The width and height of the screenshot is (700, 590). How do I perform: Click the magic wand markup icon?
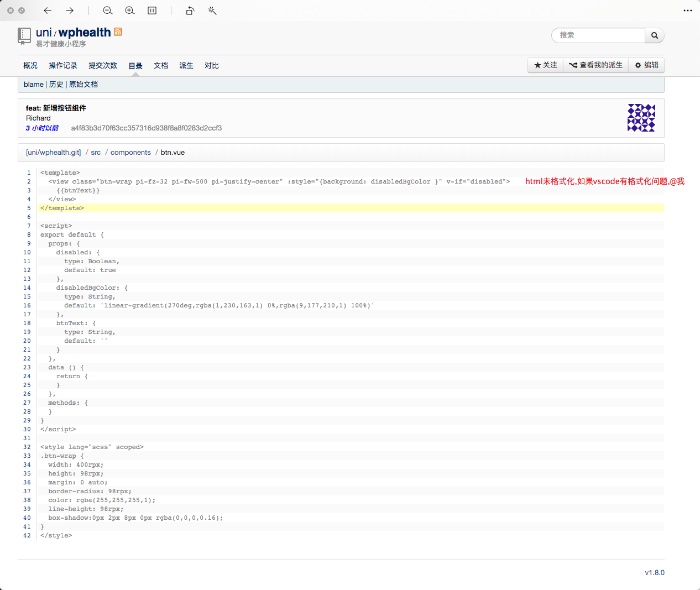tap(212, 11)
